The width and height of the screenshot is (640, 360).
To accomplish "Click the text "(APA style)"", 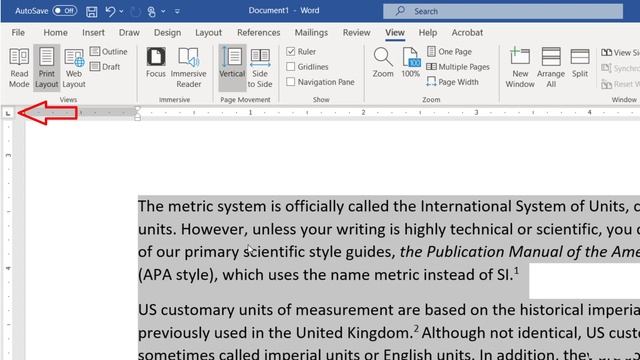I will pos(176,275).
